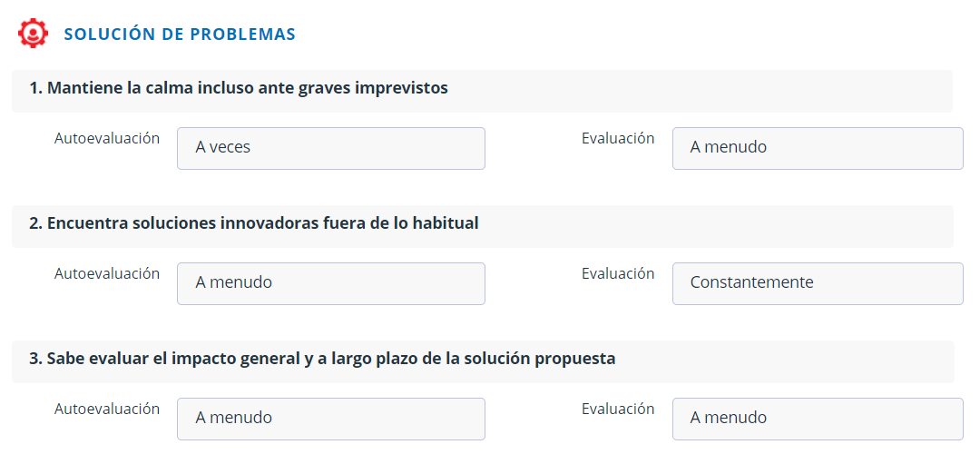Focus the evaluator's field for the calm question
This screenshot has height=464, width=980.
pos(817,148)
